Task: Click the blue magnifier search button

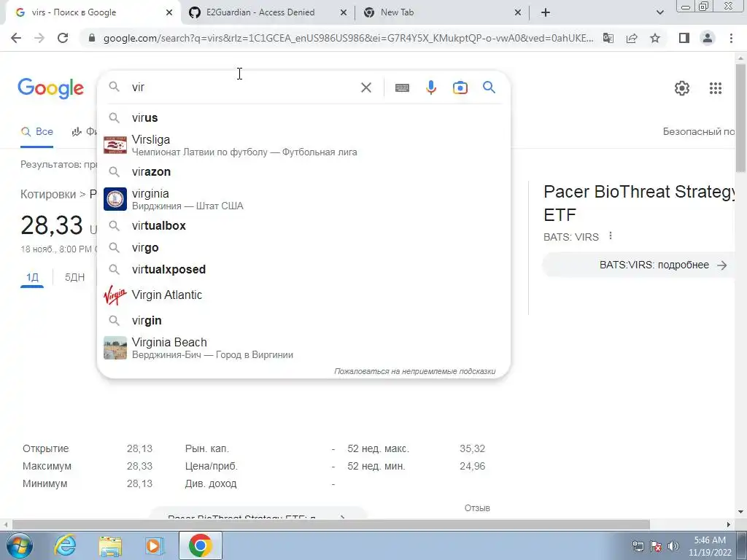Action: pyautogui.click(x=489, y=87)
